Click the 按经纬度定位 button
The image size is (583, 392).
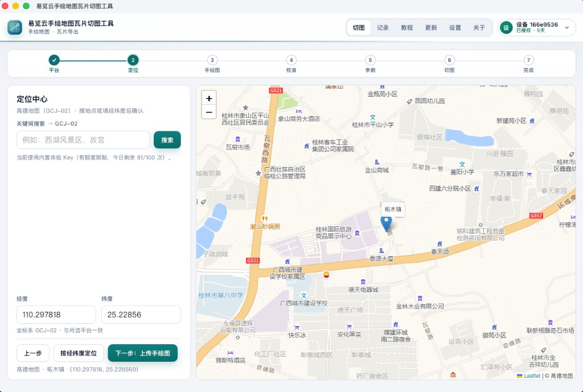tap(79, 353)
